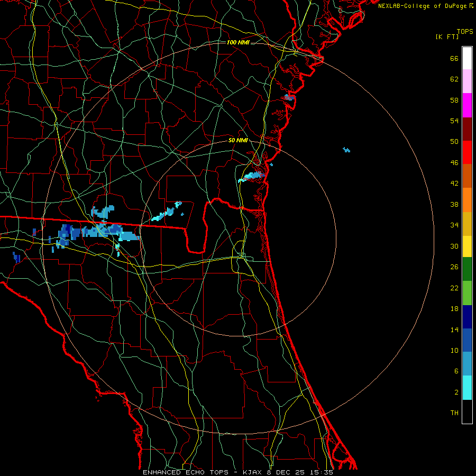The width and height of the screenshot is (476, 476).
Task: Click the legend value '42'
Action: pos(454,184)
